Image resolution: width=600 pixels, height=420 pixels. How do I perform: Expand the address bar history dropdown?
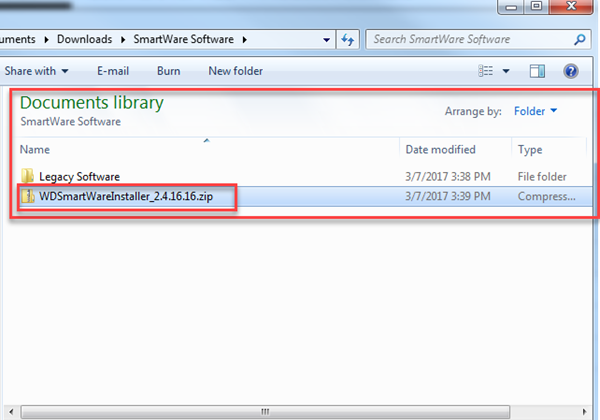(326, 40)
